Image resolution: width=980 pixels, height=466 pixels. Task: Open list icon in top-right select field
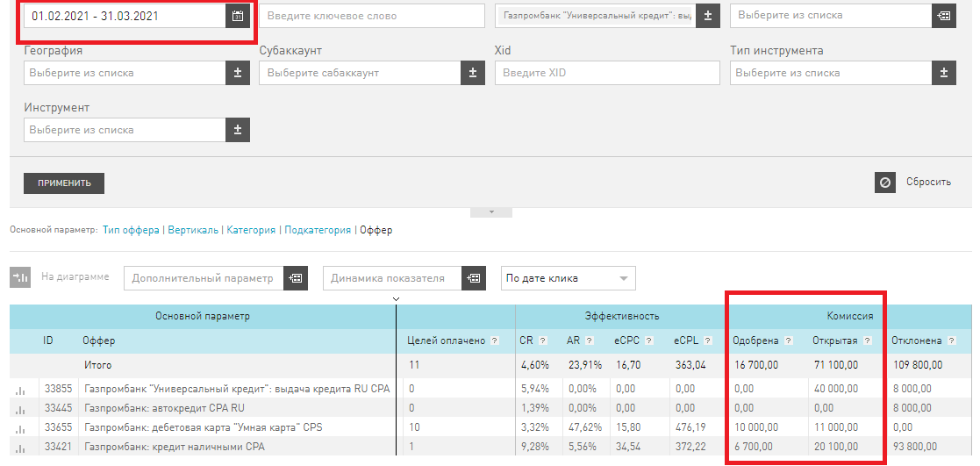point(944,16)
